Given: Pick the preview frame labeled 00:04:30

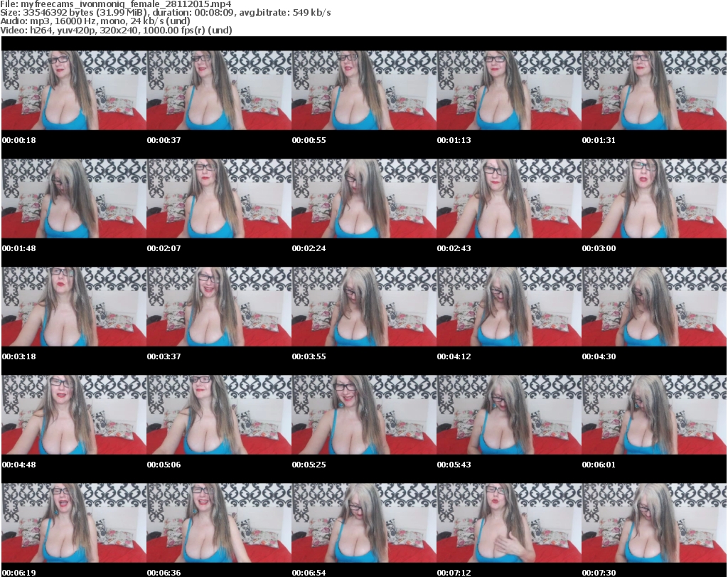Looking at the screenshot, I should [654, 307].
